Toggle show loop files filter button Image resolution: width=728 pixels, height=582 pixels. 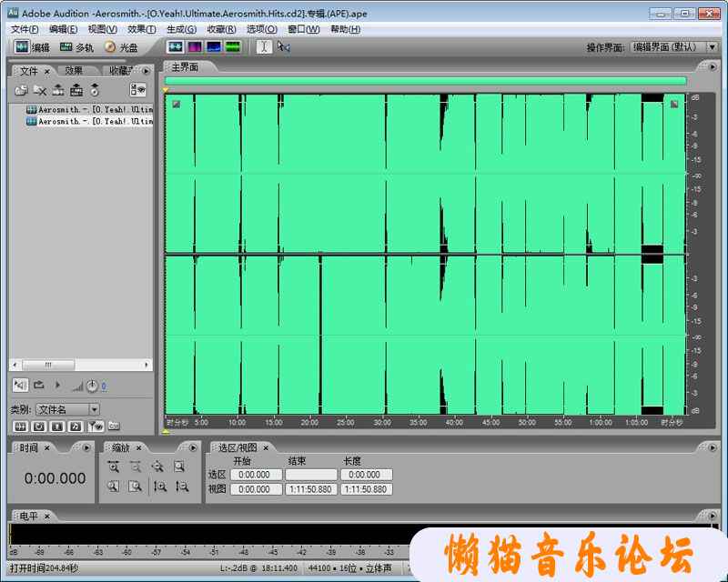pos(38,426)
